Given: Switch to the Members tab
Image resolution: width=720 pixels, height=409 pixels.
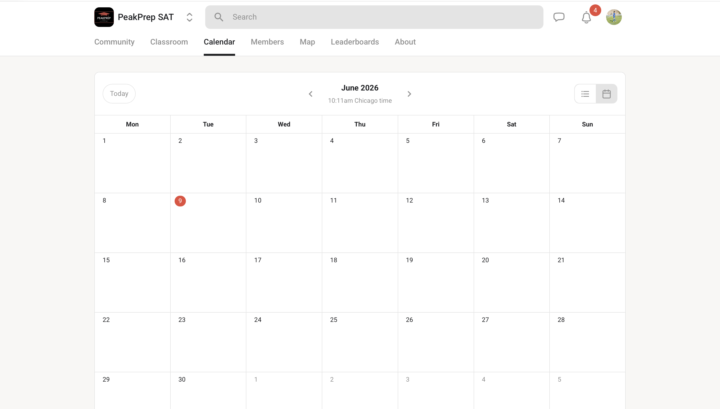Looking at the screenshot, I should point(267,42).
